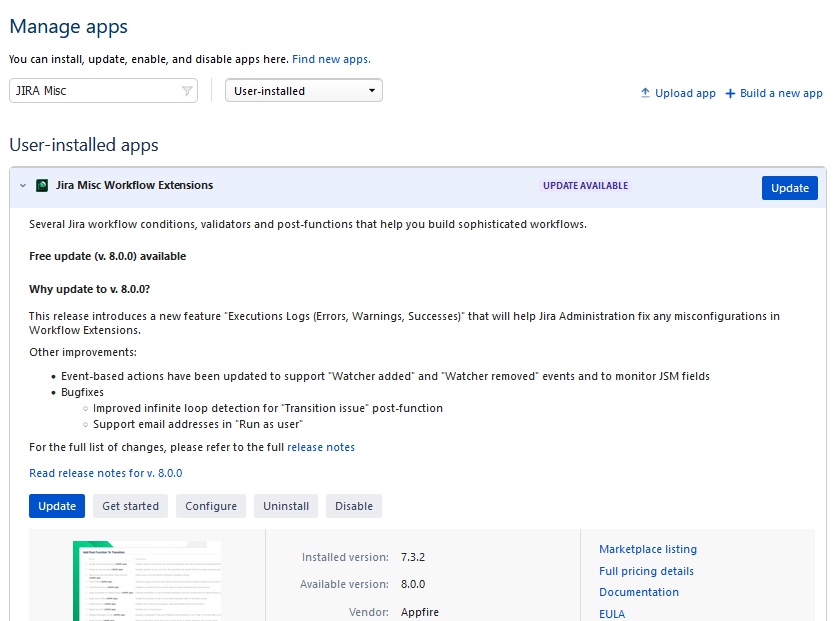Image resolution: width=838 pixels, height=621 pixels.
Task: Open the Full pricing details link
Action: [646, 571]
